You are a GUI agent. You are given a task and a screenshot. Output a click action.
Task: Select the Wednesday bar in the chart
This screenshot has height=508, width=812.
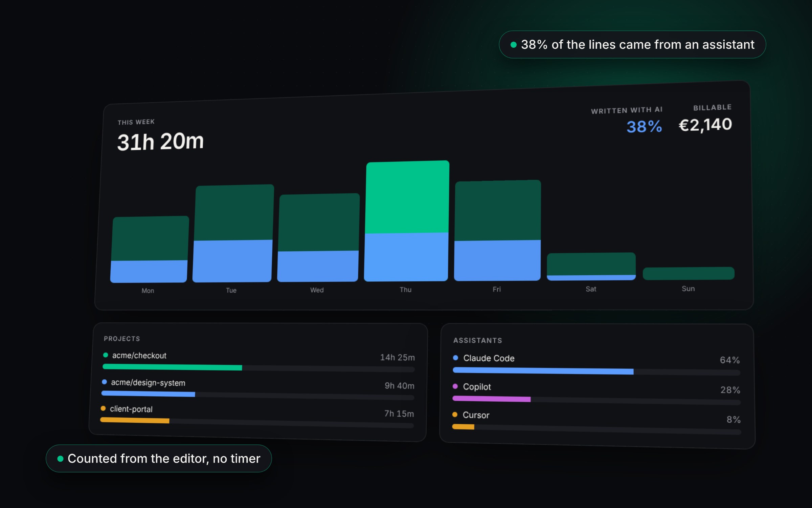coord(318,237)
